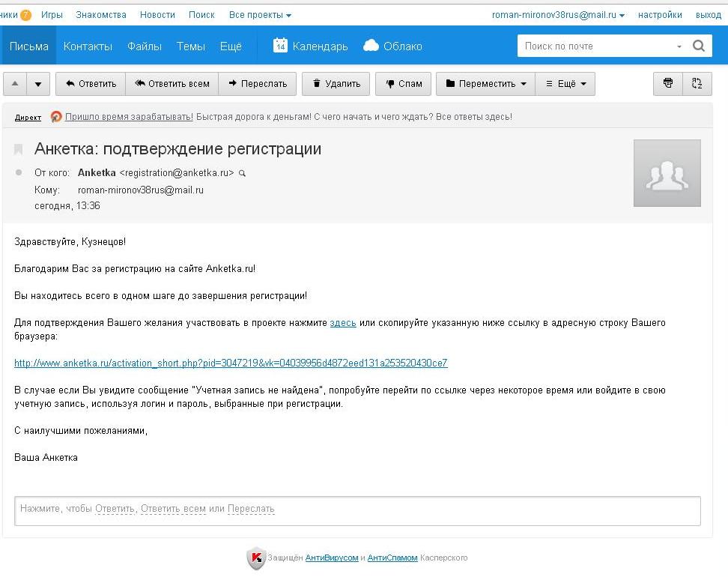Image resolution: width=728 pixels, height=577 pixels.
Task: Click the subject Анкетка: подтверждение регистрации
Action: 178,148
